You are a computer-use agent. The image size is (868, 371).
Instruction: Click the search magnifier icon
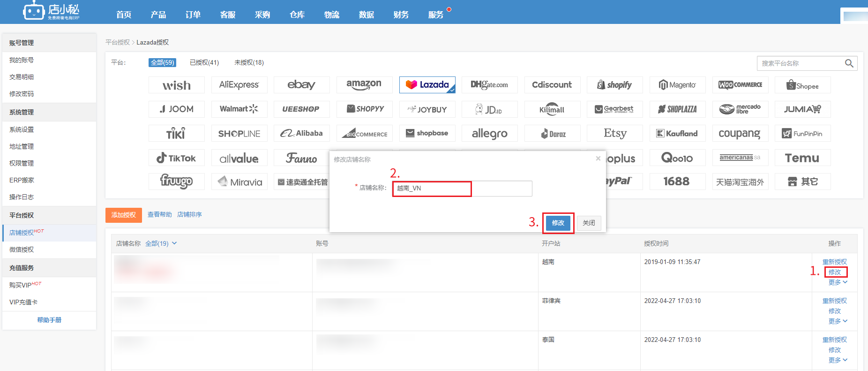[849, 63]
